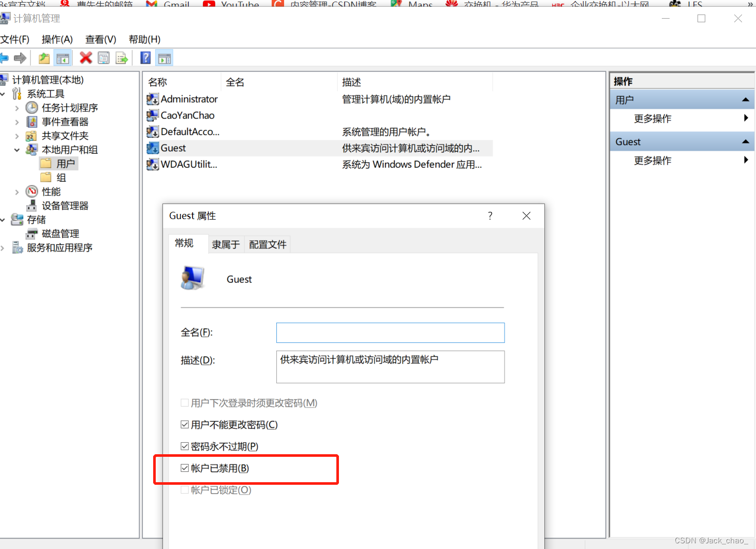Screen dimensions: 756x549
Task: Click the Shared Folders icon
Action: tap(32, 136)
